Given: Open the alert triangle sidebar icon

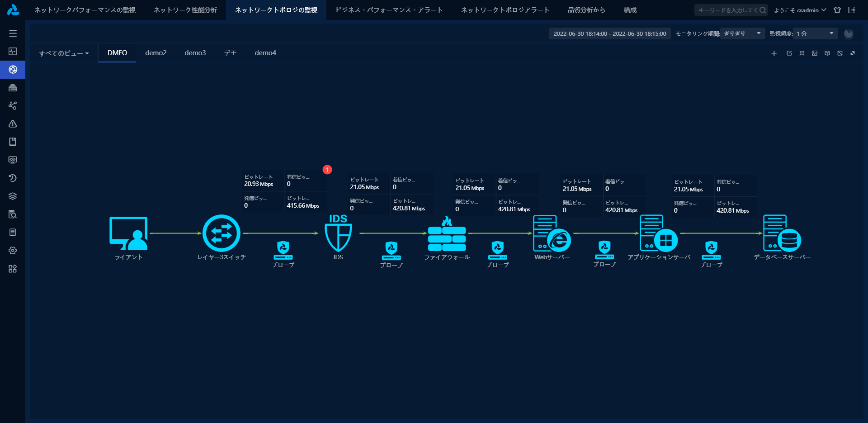Looking at the screenshot, I should point(13,124).
